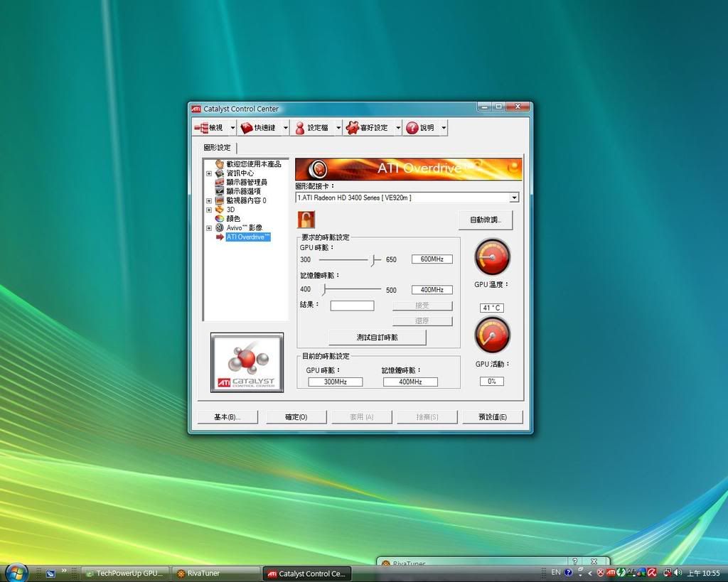
Task: Open the 喜好設定 dropdown arrow
Action: tap(398, 128)
